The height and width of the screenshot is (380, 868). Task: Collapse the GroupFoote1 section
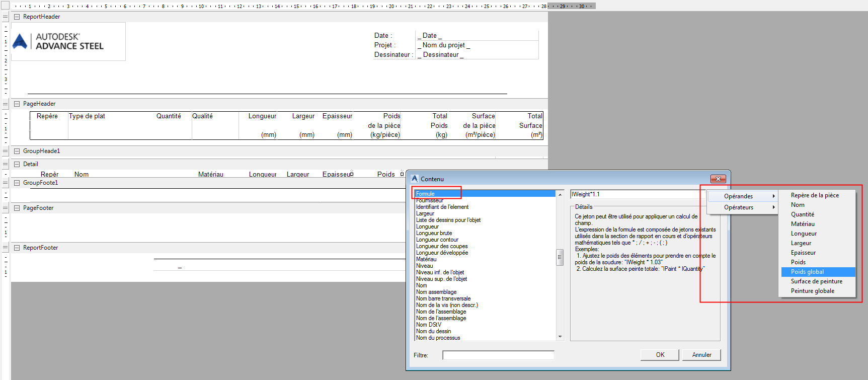(x=17, y=183)
